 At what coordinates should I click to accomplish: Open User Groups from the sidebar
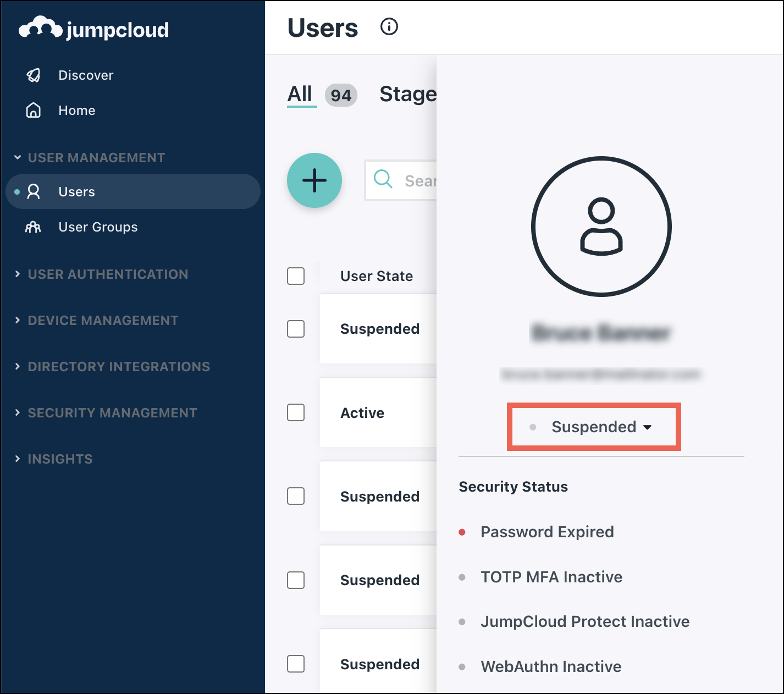97,227
